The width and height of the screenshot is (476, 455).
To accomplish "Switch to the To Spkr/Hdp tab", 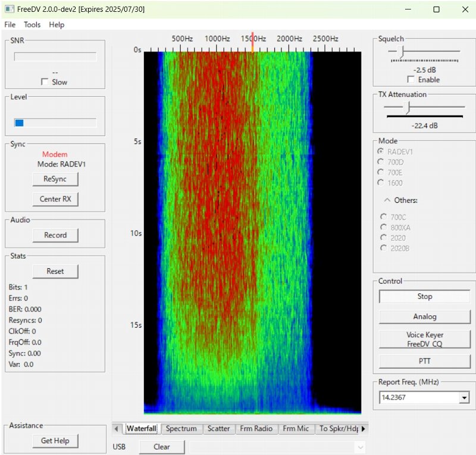I will point(338,429).
